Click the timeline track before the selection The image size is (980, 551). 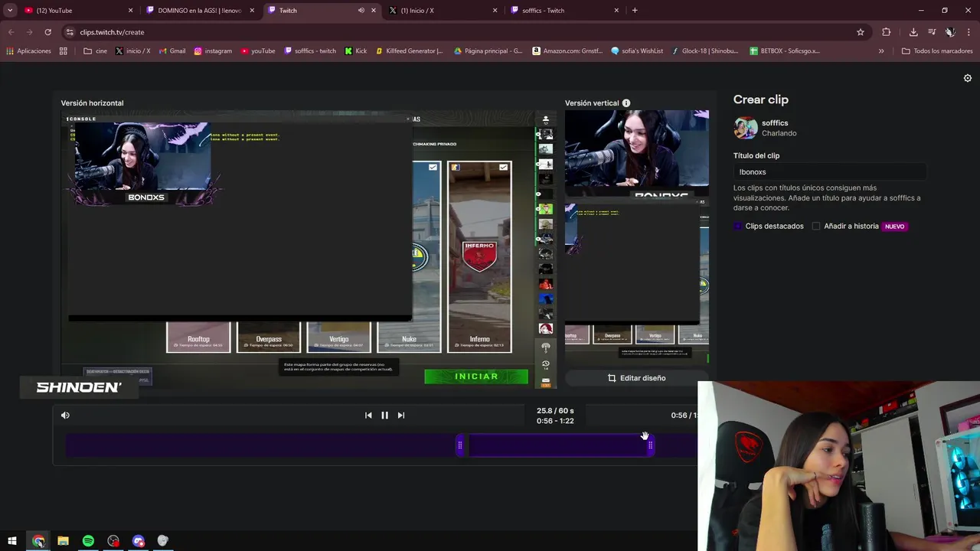260,445
